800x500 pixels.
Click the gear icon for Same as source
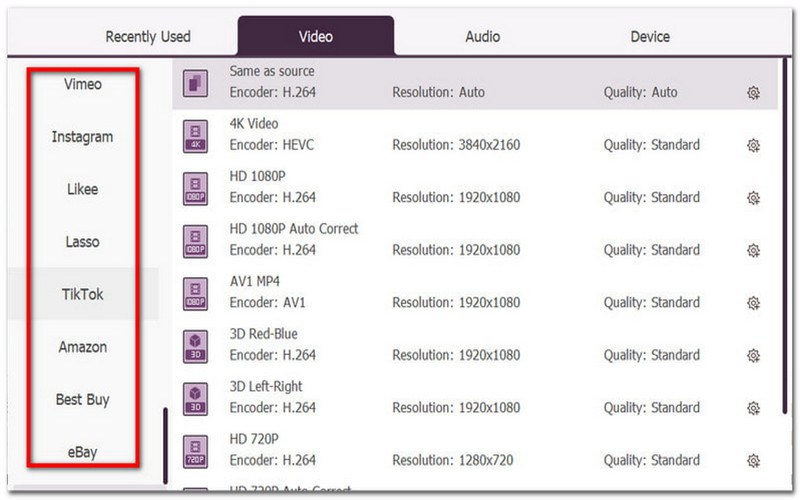[753, 93]
